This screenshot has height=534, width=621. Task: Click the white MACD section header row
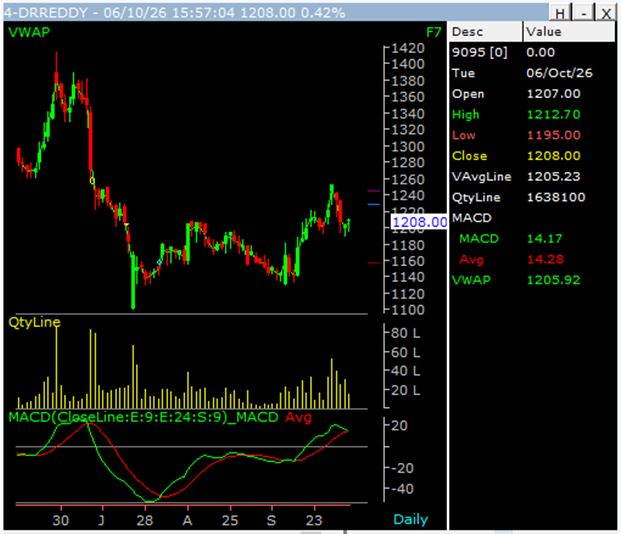[x=472, y=218]
